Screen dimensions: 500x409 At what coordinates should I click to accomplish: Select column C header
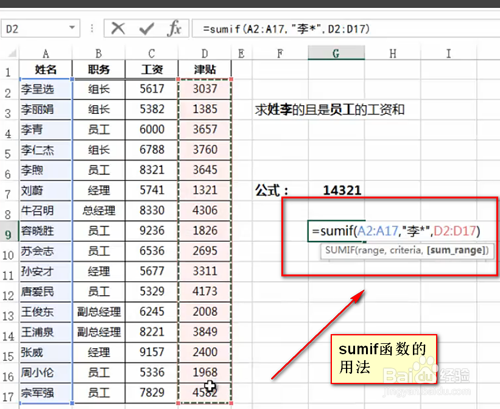152,53
